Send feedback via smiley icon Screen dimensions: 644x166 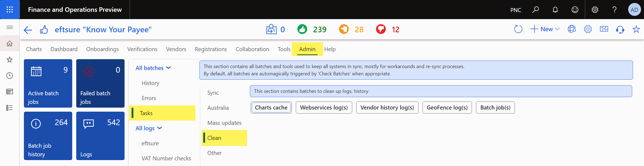point(575,10)
